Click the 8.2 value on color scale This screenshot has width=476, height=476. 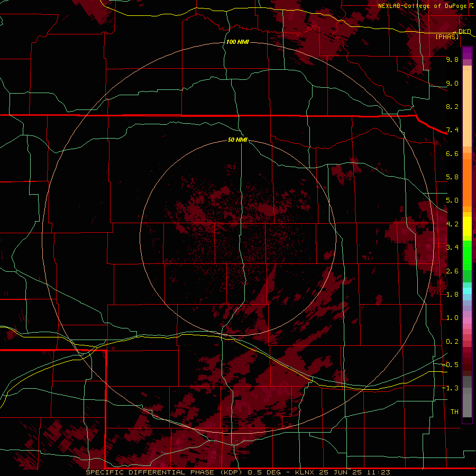452,106
